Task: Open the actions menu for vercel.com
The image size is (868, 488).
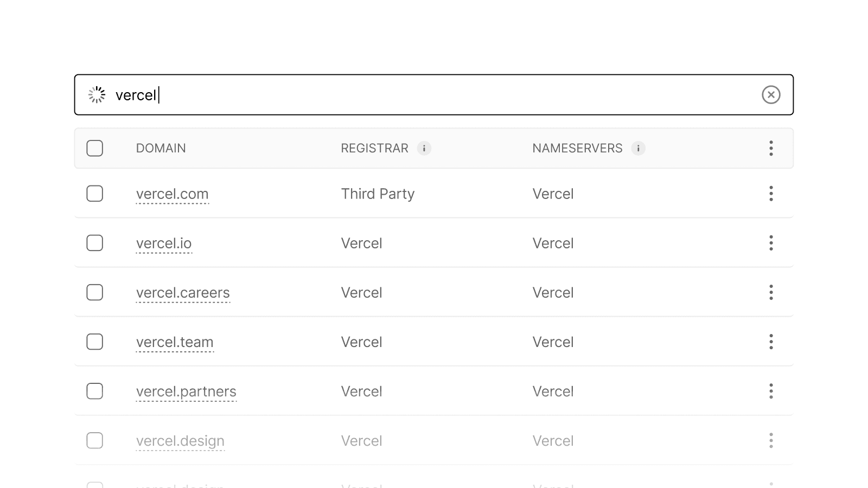Action: click(771, 194)
